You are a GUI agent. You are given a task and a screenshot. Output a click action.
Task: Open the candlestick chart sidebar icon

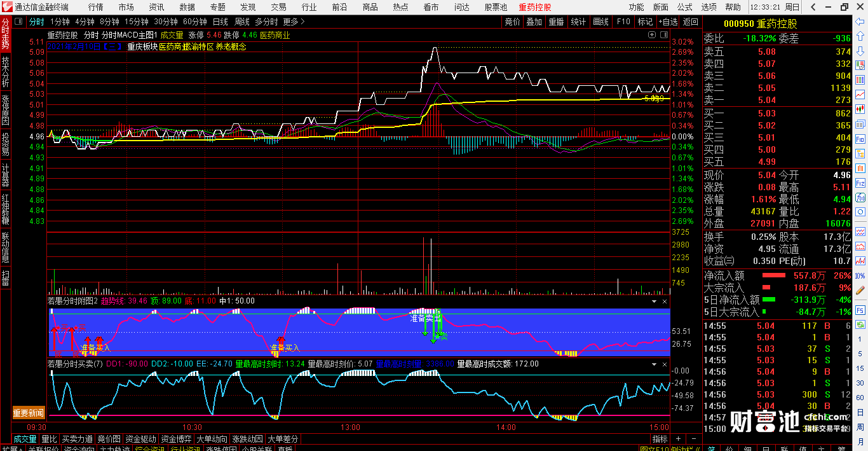860,109
